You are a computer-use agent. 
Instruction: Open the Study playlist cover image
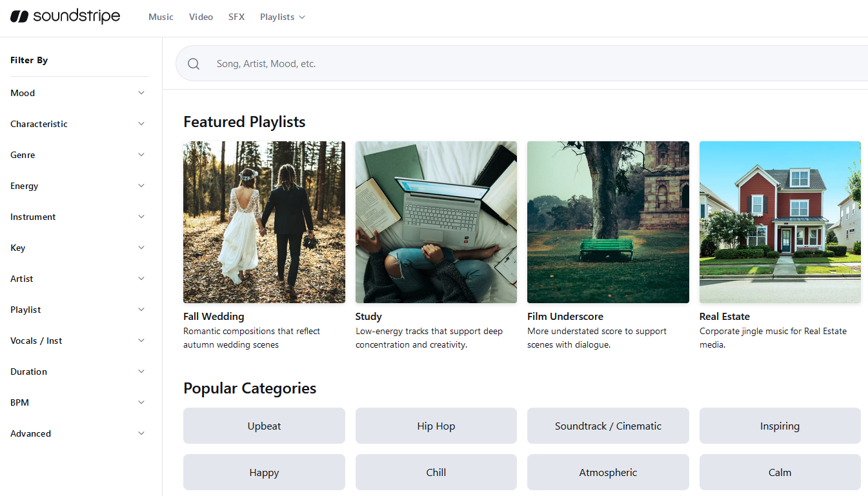(436, 222)
